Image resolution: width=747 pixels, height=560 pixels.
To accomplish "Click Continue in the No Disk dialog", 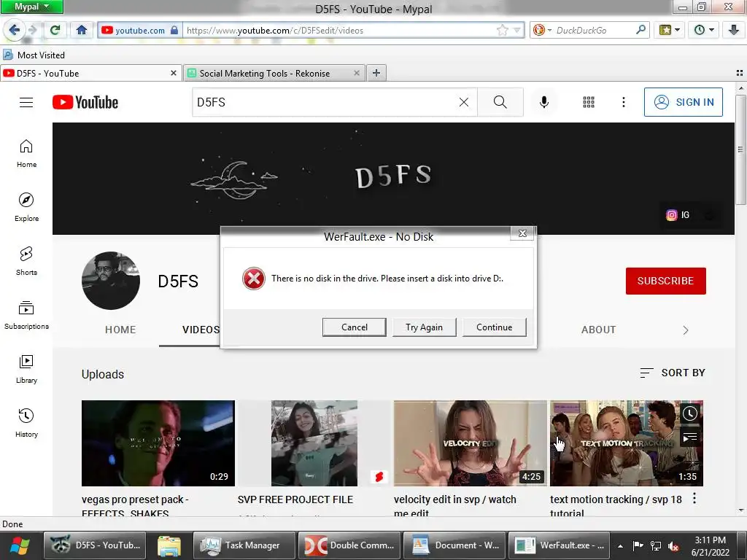I will pyautogui.click(x=494, y=327).
